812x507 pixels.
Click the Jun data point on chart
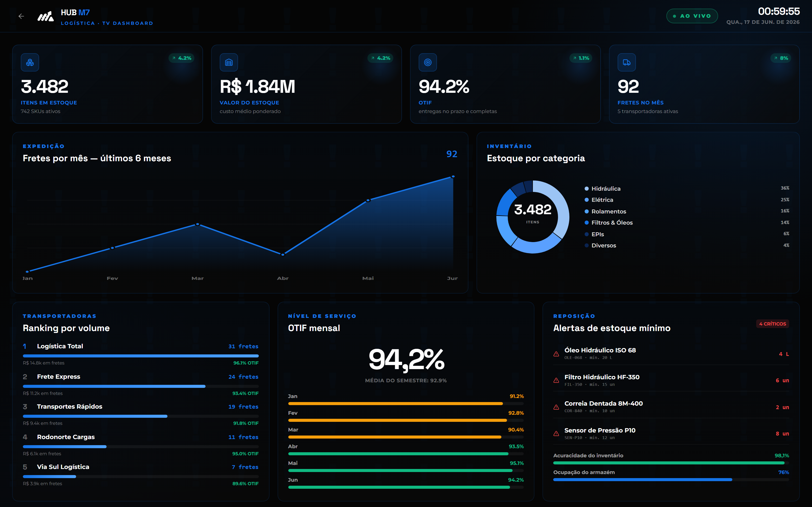point(453,176)
